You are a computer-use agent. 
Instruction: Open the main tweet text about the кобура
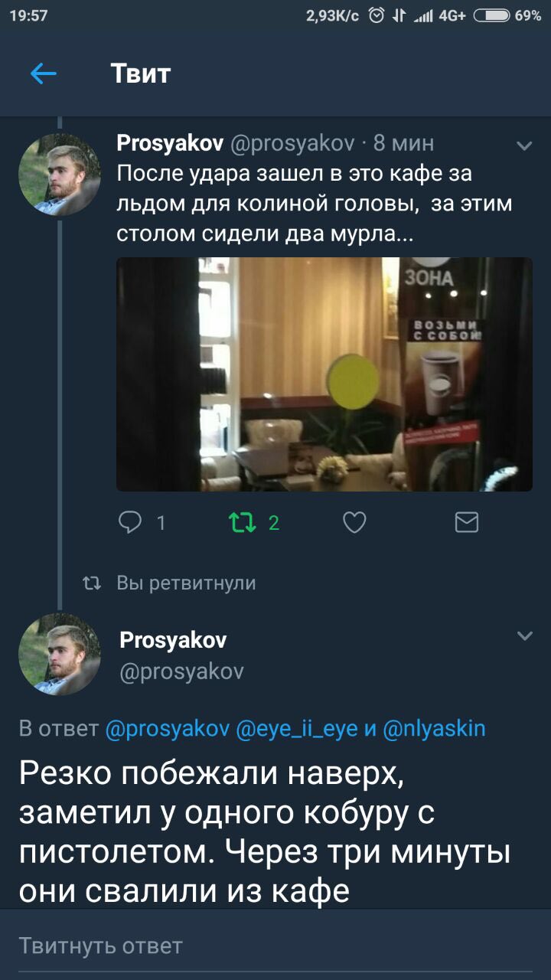pyautogui.click(x=265, y=831)
